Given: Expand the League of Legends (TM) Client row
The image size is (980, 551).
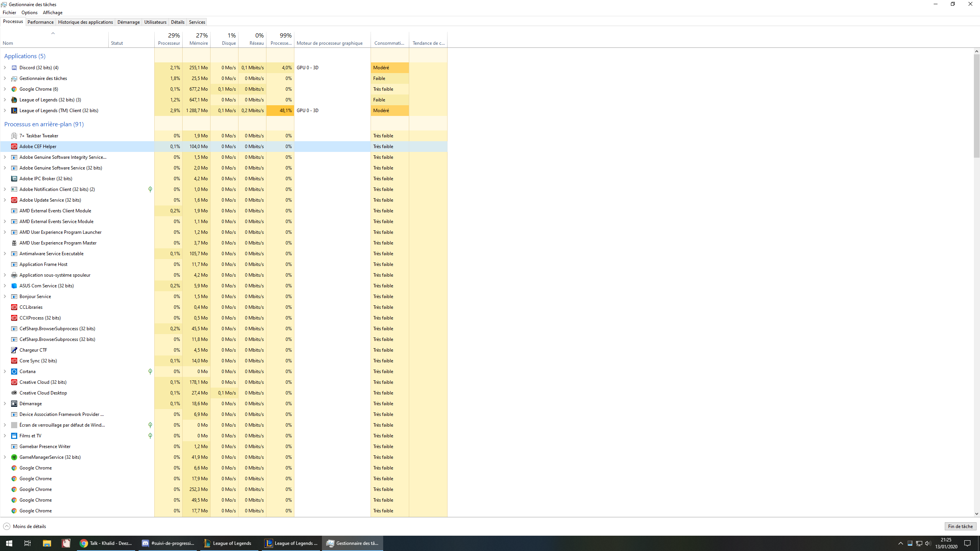Looking at the screenshot, I should pyautogui.click(x=5, y=111).
